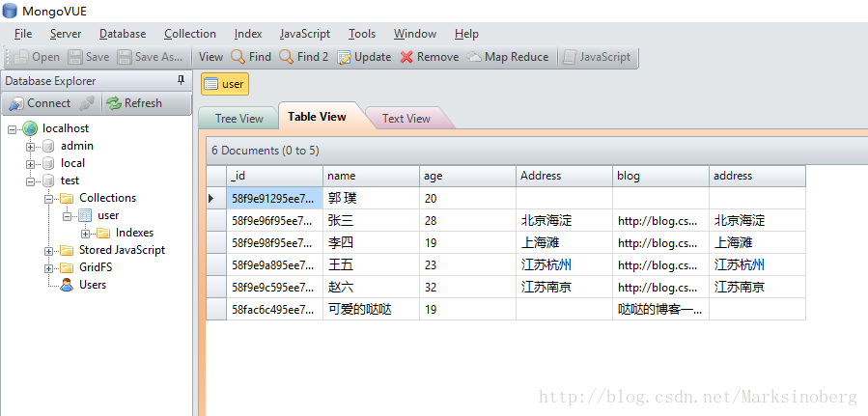Switch to the Text View tab
This screenshot has height=416, width=868.
(x=406, y=119)
